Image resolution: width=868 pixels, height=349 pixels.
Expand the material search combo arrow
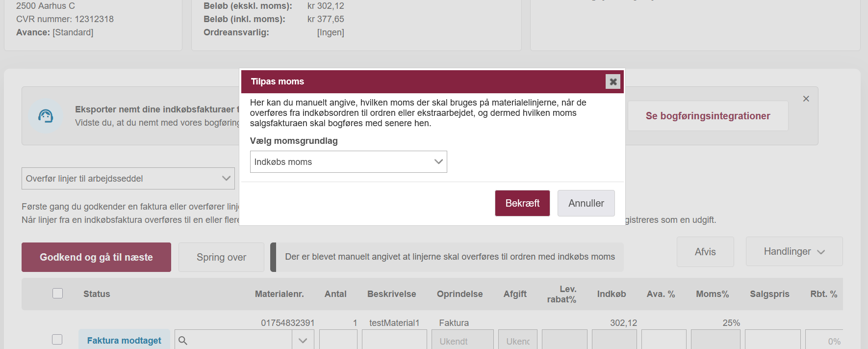point(303,340)
